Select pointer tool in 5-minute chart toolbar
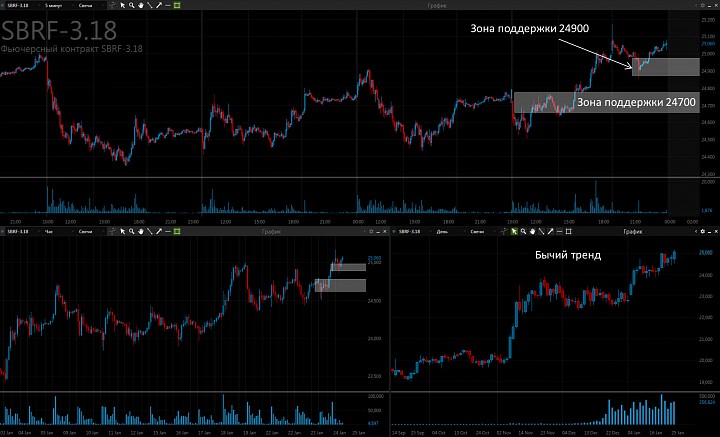The height and width of the screenshot is (437, 720). (x=123, y=6)
